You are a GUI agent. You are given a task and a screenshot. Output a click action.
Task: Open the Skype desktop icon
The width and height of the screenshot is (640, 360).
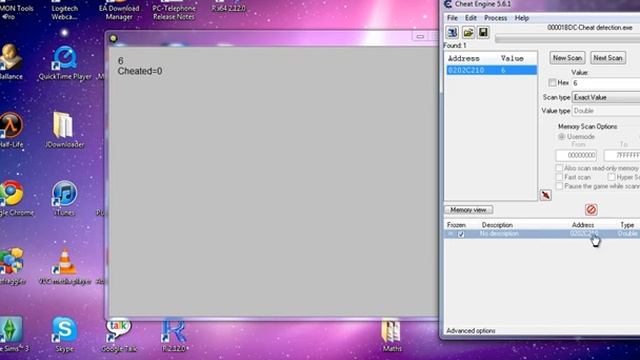pos(64,334)
